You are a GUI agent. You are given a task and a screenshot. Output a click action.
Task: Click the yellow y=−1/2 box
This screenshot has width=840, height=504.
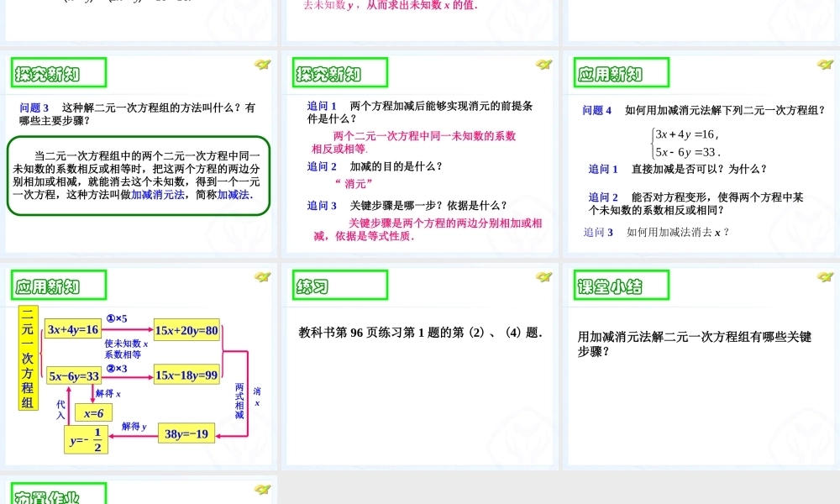coord(86,439)
